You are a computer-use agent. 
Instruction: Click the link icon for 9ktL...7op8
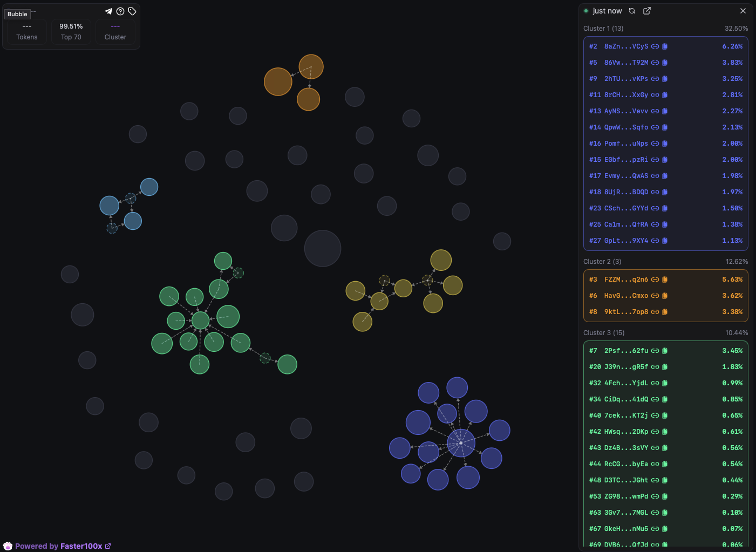point(655,312)
